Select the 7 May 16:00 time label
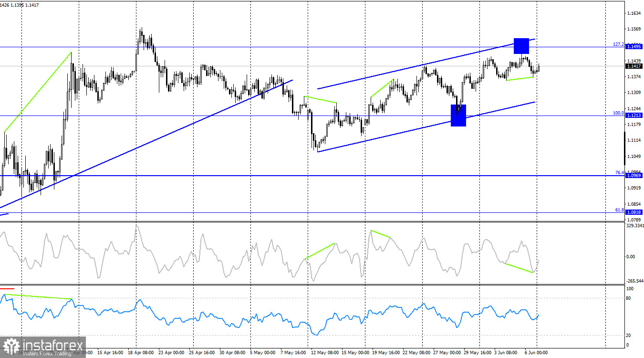This screenshot has height=358, width=644. coord(292,354)
